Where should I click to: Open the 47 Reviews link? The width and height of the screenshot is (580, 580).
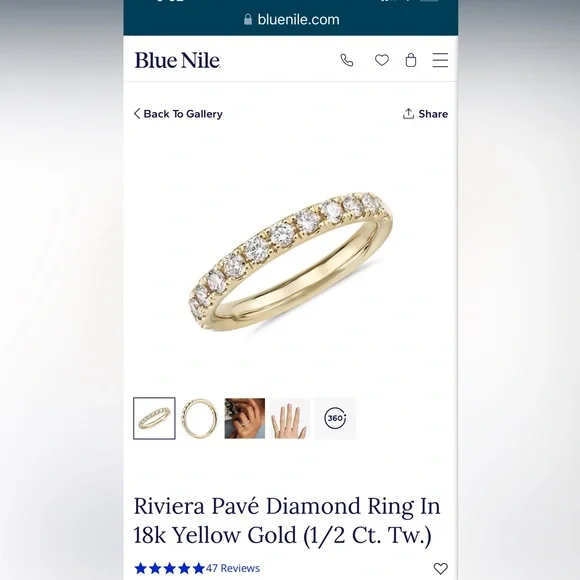pyautogui.click(x=233, y=568)
